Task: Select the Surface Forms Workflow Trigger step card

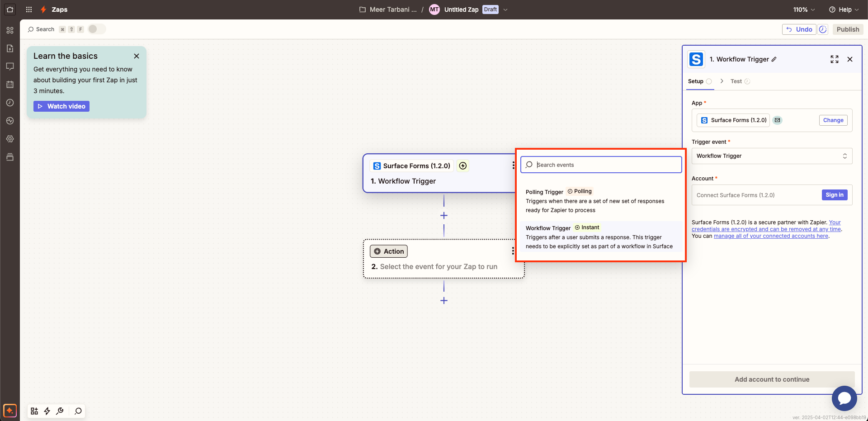Action: point(439,173)
